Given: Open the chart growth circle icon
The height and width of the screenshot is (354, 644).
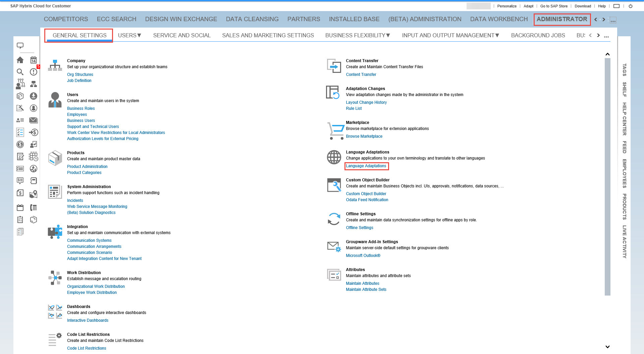Looking at the screenshot, I should coord(34,169).
